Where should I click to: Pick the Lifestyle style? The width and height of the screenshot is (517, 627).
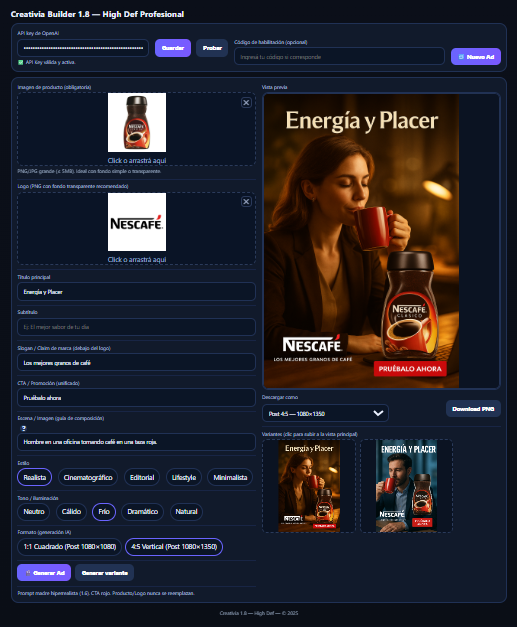tap(184, 477)
